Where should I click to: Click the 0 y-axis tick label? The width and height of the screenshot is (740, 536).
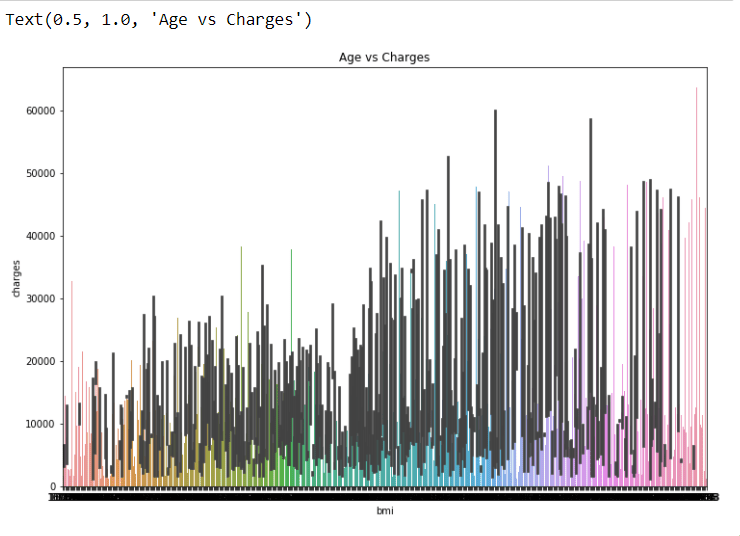pyautogui.click(x=53, y=487)
